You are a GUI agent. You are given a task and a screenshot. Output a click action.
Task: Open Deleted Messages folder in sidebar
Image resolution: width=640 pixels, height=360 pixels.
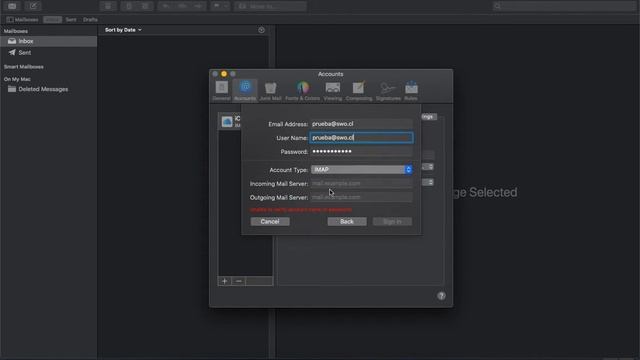tap(49, 89)
